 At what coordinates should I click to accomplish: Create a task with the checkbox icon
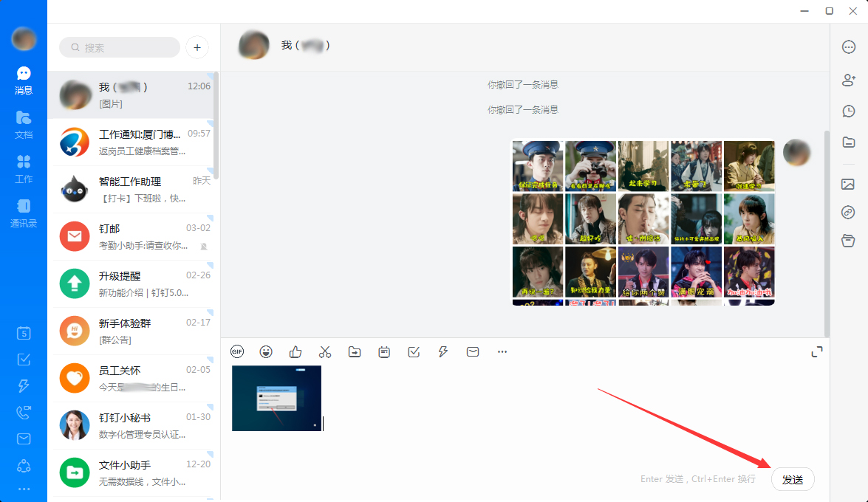pos(414,351)
